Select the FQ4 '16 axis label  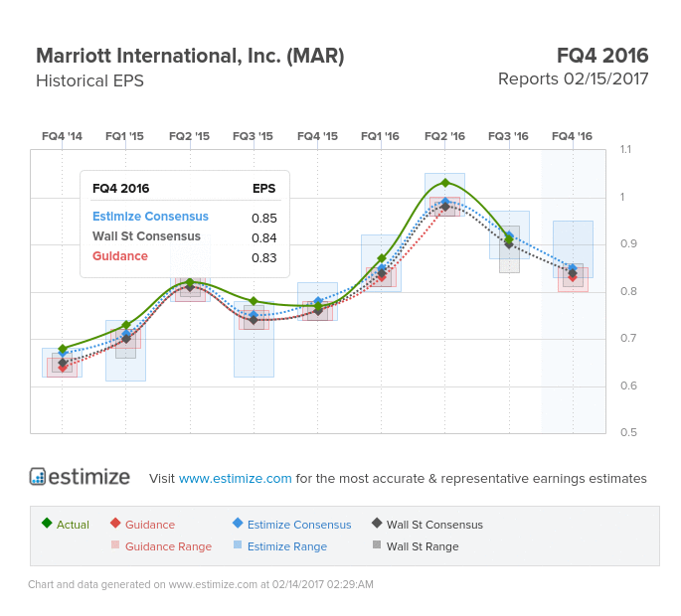(x=572, y=136)
